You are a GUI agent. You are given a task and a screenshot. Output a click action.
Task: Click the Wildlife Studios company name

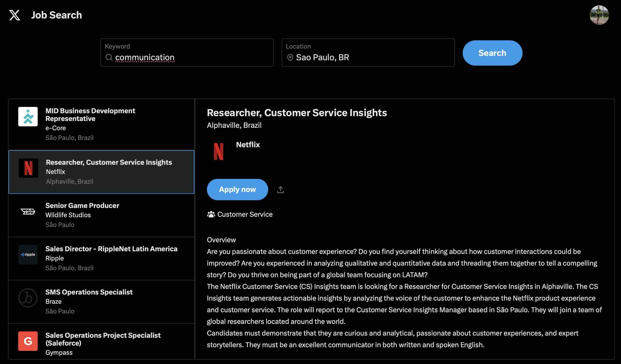click(x=68, y=215)
